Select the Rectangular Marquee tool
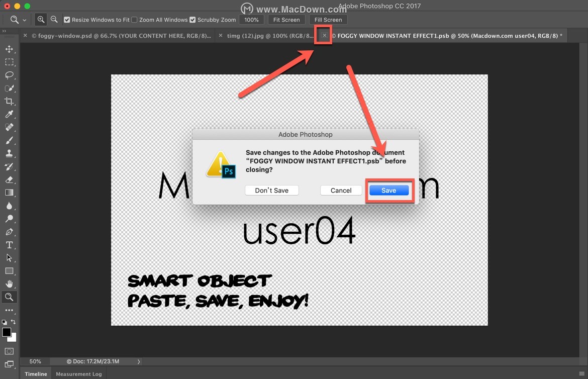588x379 pixels. [x=9, y=62]
